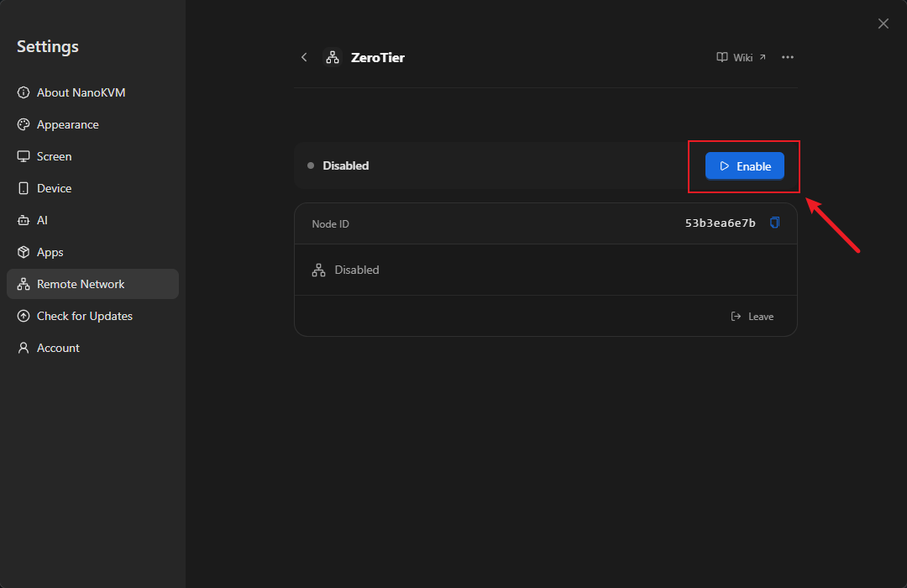Image resolution: width=907 pixels, height=588 pixels.
Task: Open Screen settings
Action: tap(92, 156)
